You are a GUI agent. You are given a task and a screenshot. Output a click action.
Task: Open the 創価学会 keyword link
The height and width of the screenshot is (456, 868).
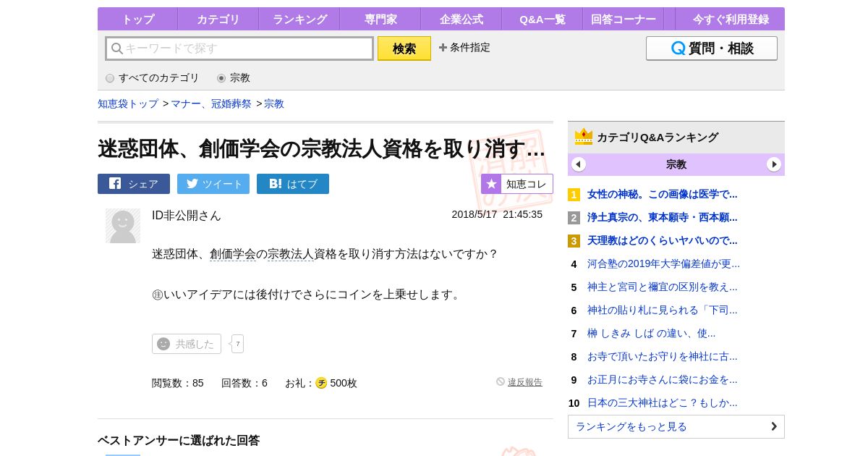click(x=233, y=254)
